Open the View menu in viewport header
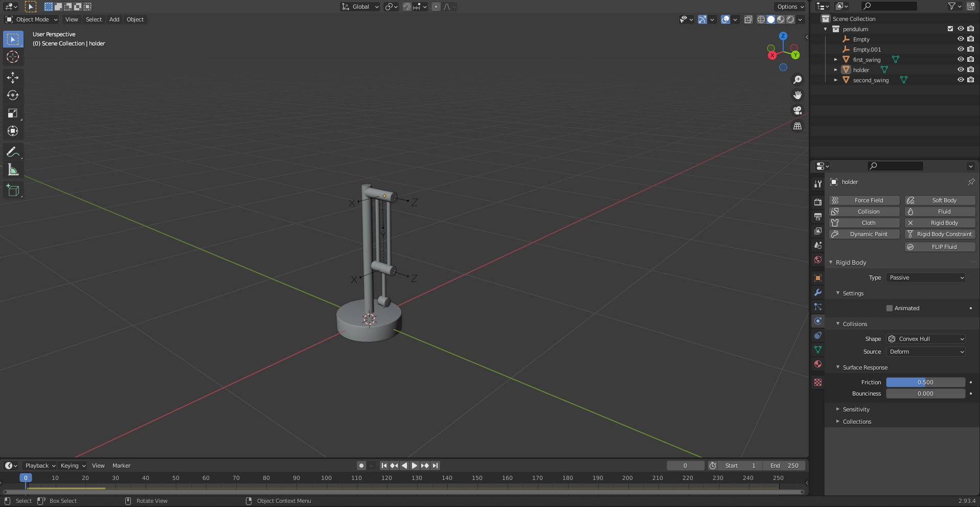The image size is (980, 507). coord(72,19)
